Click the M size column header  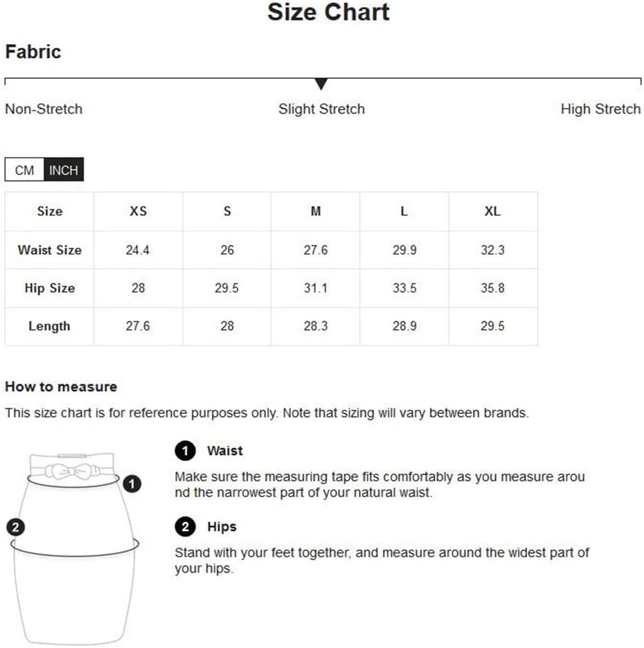click(x=315, y=211)
